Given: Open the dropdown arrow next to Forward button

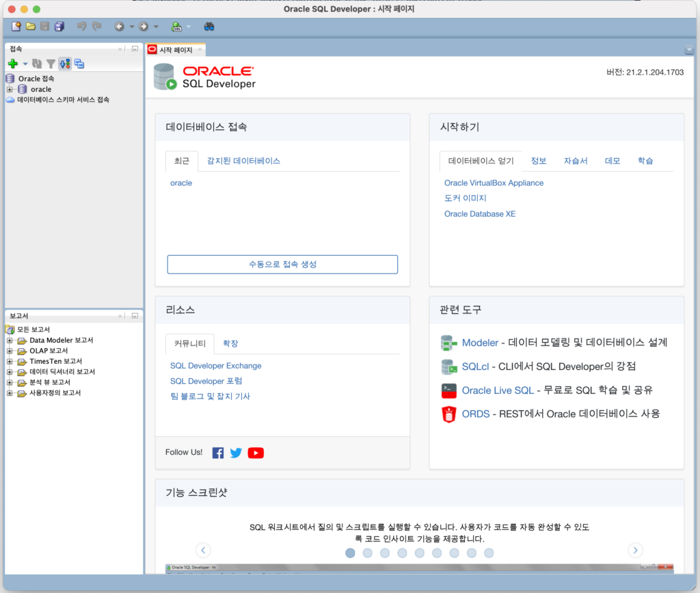Looking at the screenshot, I should pos(156,27).
